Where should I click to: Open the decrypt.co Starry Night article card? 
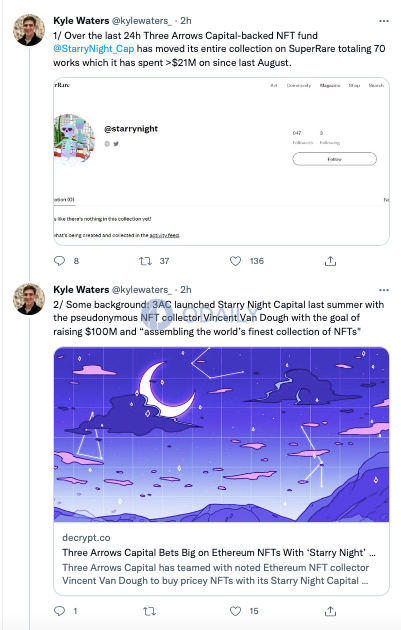click(221, 471)
